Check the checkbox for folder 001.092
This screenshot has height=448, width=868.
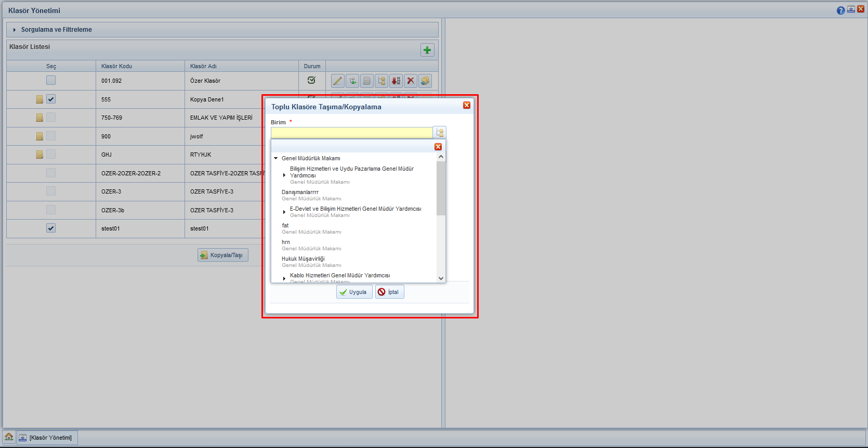click(x=51, y=80)
